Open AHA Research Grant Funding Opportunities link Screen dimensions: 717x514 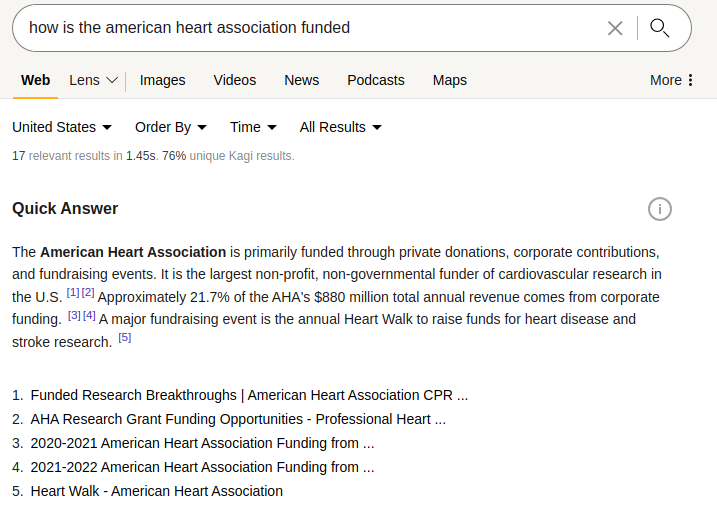[x=238, y=419]
